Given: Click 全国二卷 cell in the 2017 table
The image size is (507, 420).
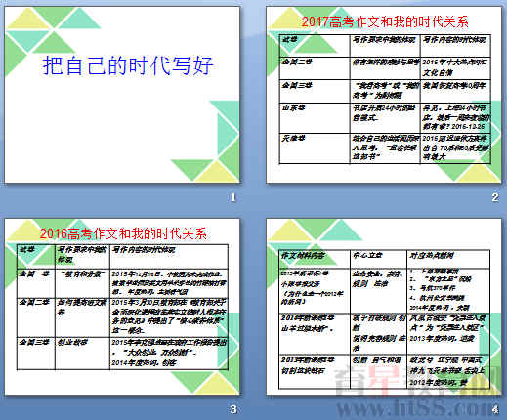Looking at the screenshot, I should (315, 68).
